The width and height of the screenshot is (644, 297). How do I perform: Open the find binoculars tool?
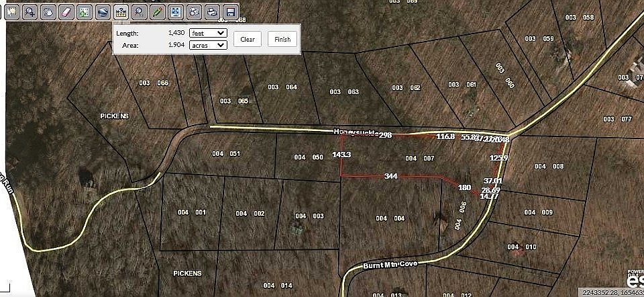click(194, 12)
